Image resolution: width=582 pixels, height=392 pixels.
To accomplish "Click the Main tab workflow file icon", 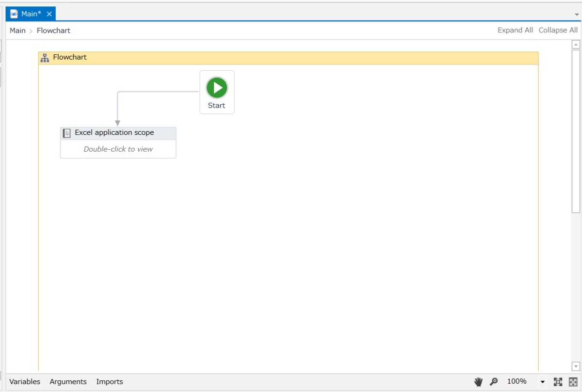I will [x=14, y=14].
